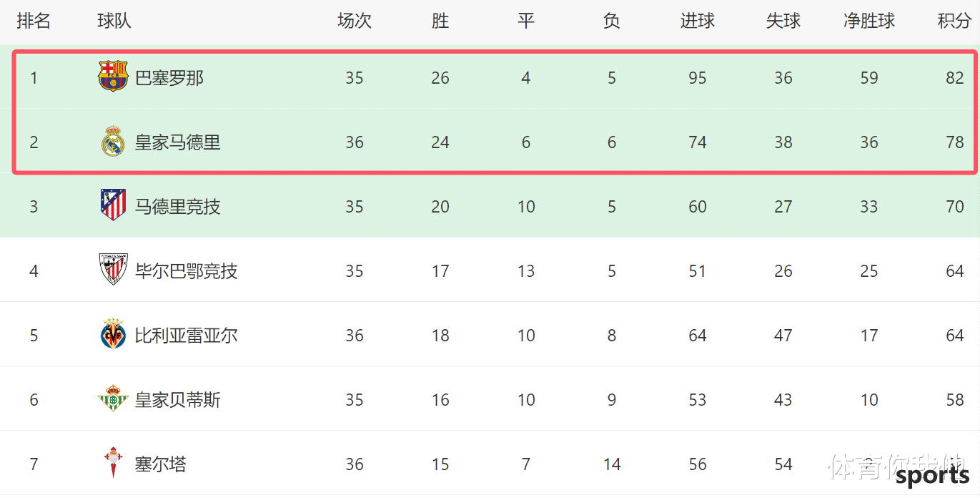Select the Celta Vigo crest icon
Viewport: 980px width, 498px height.
point(113,463)
